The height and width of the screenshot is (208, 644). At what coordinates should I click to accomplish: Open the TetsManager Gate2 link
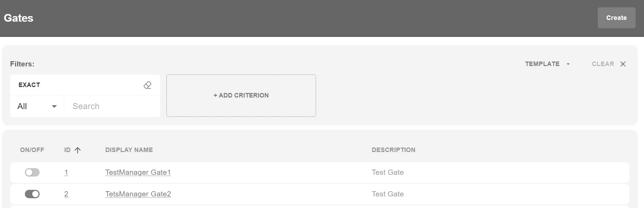[x=138, y=194]
